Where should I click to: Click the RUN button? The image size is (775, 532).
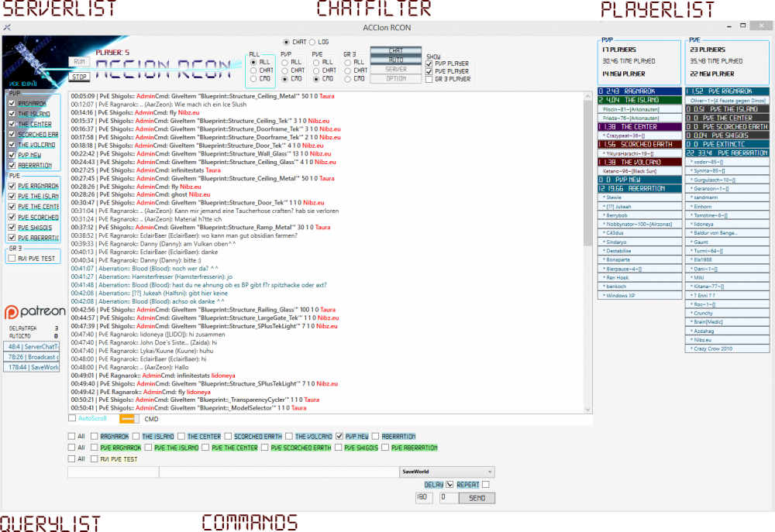[x=80, y=62]
